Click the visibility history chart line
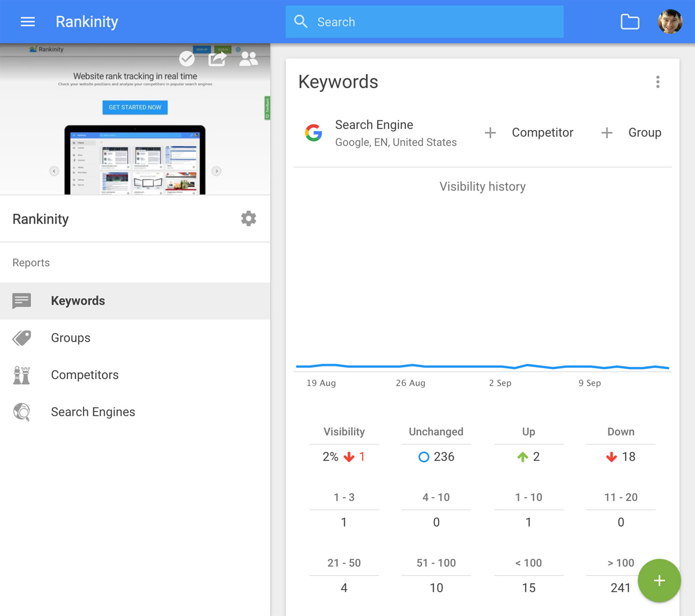This screenshot has height=616, width=695. click(482, 367)
